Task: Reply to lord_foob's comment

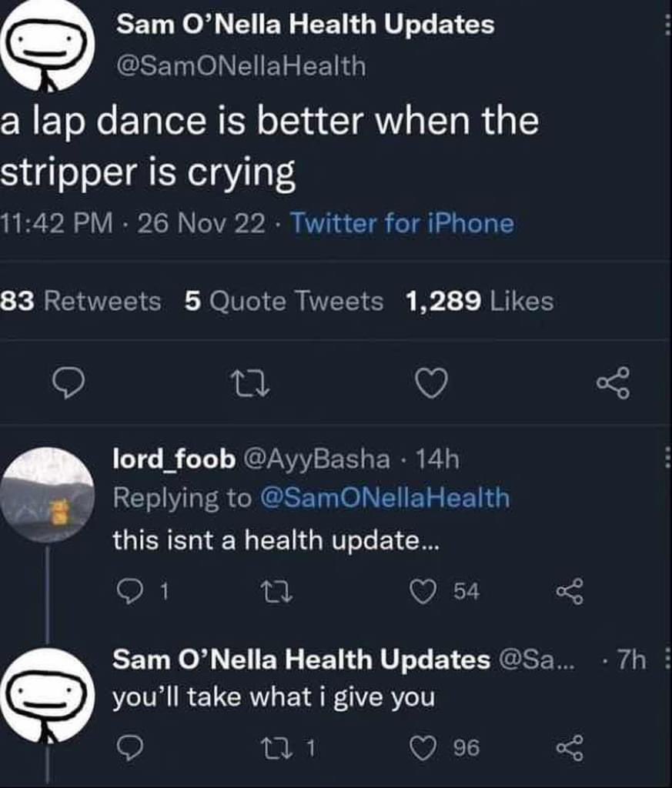Action: (x=129, y=592)
